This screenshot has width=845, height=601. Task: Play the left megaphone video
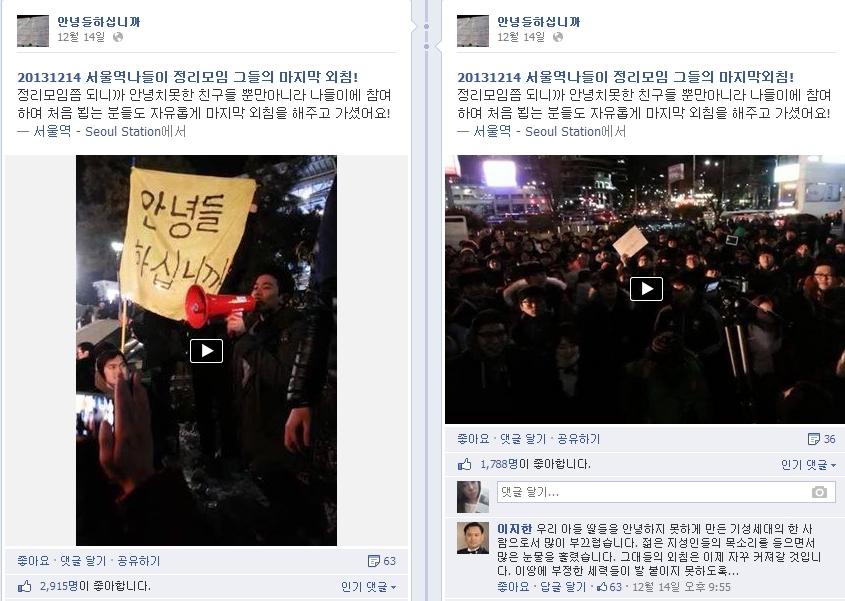tap(206, 351)
